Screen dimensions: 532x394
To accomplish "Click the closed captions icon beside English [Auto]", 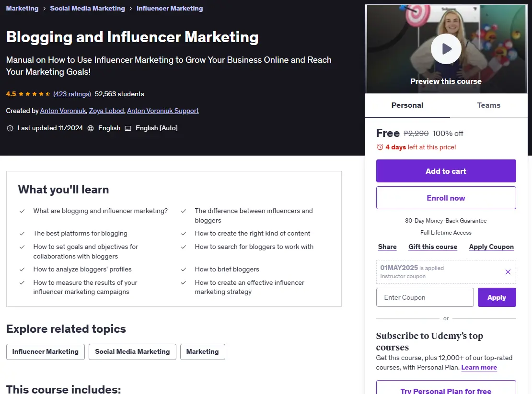I will 128,128.
